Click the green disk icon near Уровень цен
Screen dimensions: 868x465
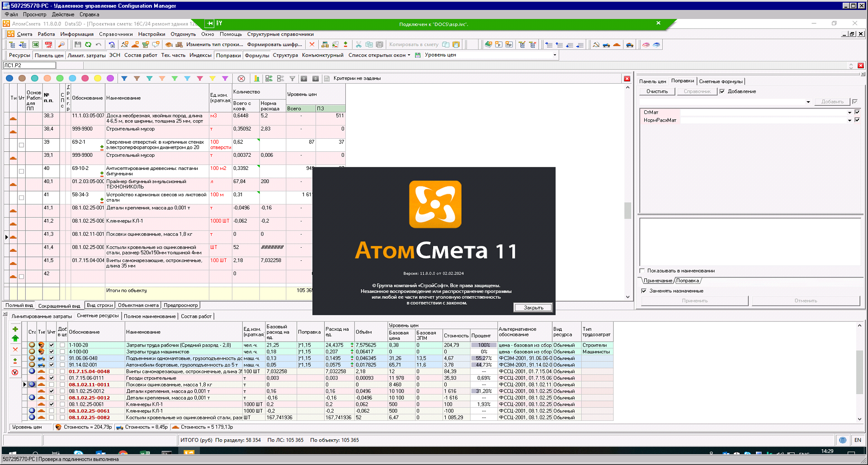tap(418, 55)
